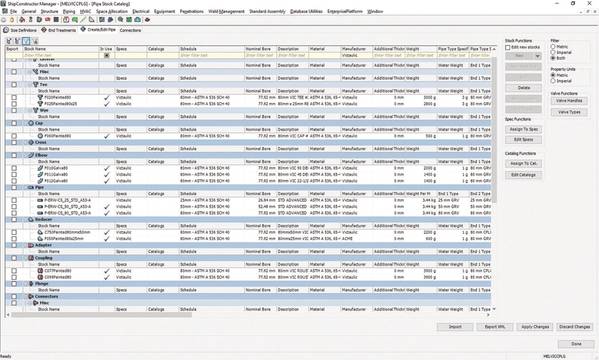599x360 pixels.
Task: Click the Pipe category icon
Action: click(x=31, y=187)
